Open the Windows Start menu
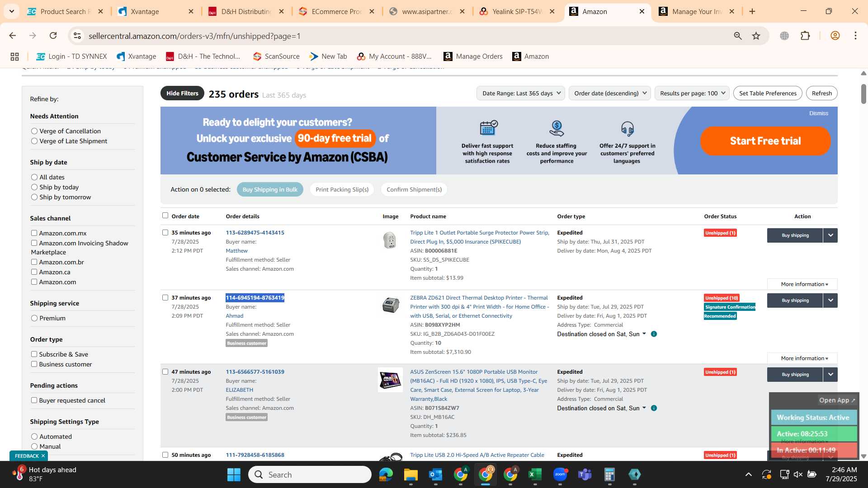 [234, 474]
